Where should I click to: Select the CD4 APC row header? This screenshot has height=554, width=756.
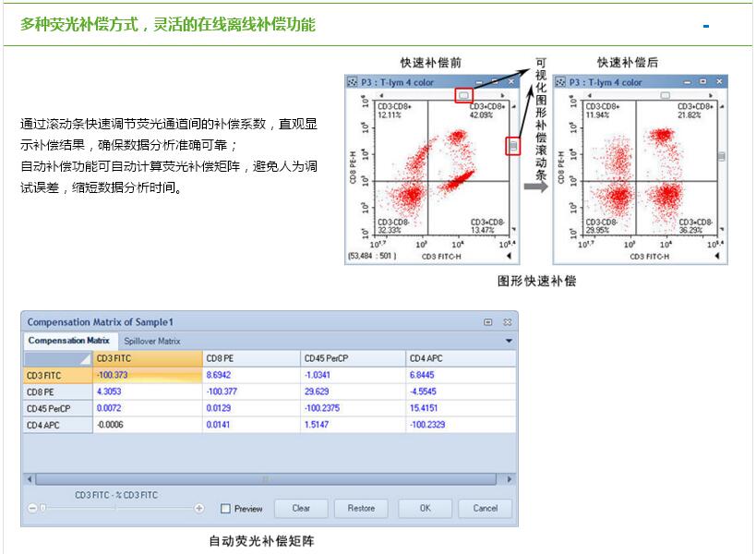click(x=58, y=426)
